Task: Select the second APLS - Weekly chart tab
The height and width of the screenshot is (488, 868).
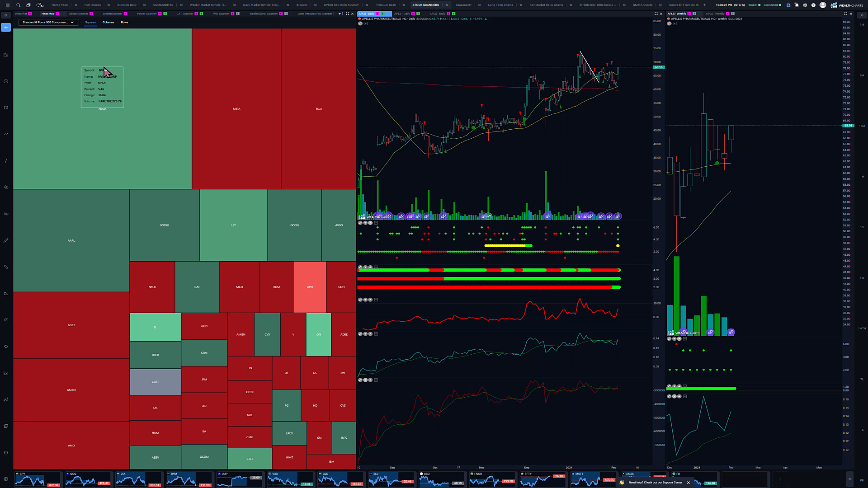Action: 716,14
